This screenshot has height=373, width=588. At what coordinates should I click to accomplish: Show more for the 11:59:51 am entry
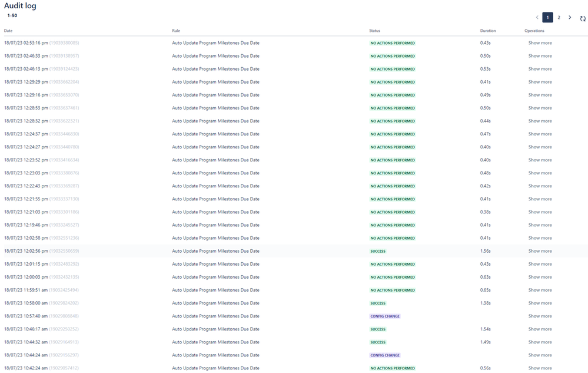click(540, 290)
